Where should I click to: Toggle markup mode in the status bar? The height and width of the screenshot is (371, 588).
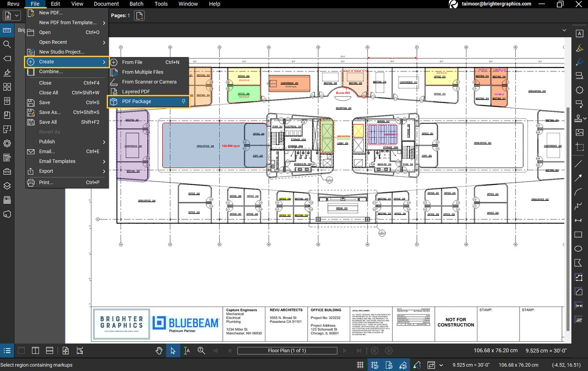point(403,365)
